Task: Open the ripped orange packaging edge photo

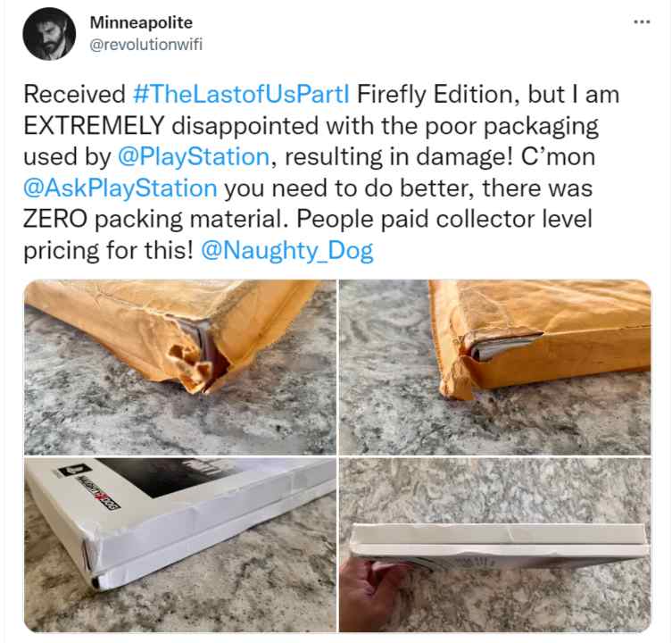Action: point(495,367)
